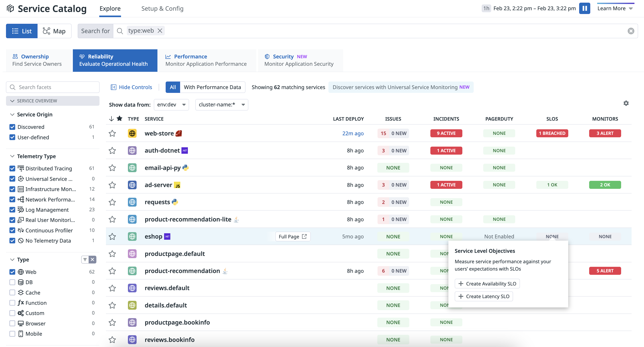Pause live data updates with the pause icon

pyautogui.click(x=585, y=8)
